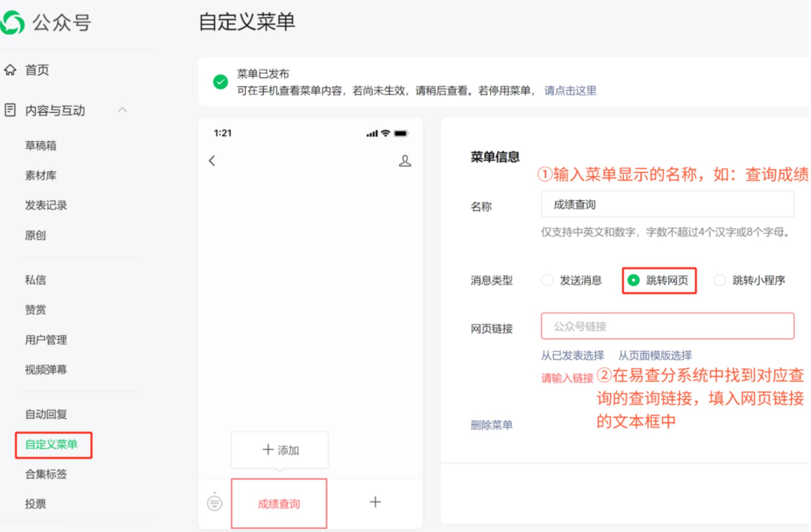Open 发表记录 in the sidebar
This screenshot has height=532, width=811.
46,205
